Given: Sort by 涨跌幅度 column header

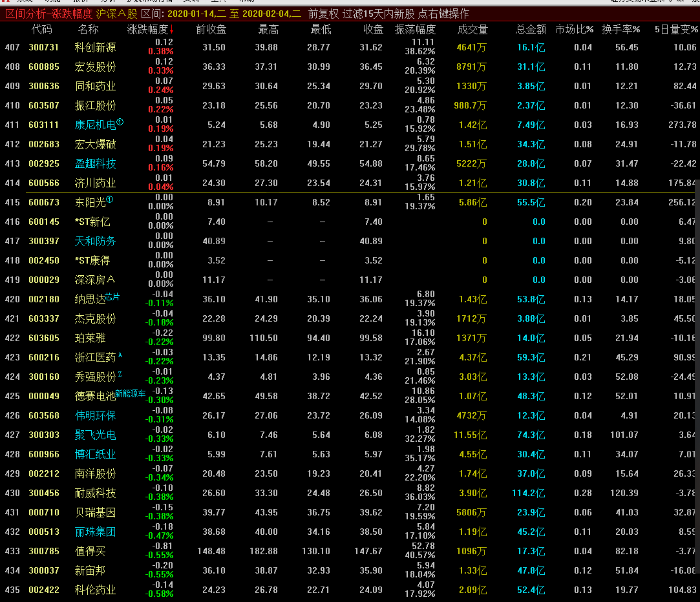Looking at the screenshot, I should pos(147,30).
